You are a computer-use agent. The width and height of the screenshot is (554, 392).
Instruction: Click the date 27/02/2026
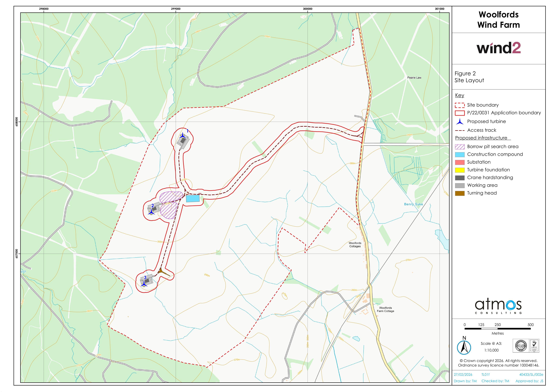pos(463,375)
